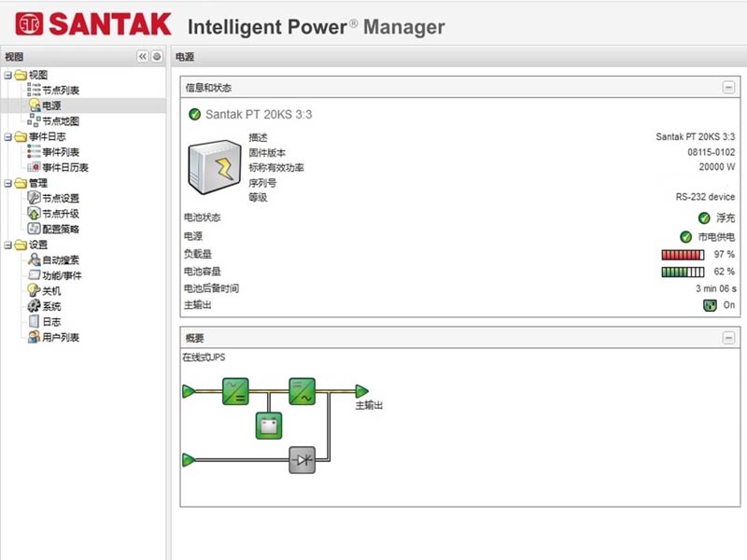Viewport: 747px width, 560px height.
Task: Click the SANTAK logo
Action: tap(92, 24)
